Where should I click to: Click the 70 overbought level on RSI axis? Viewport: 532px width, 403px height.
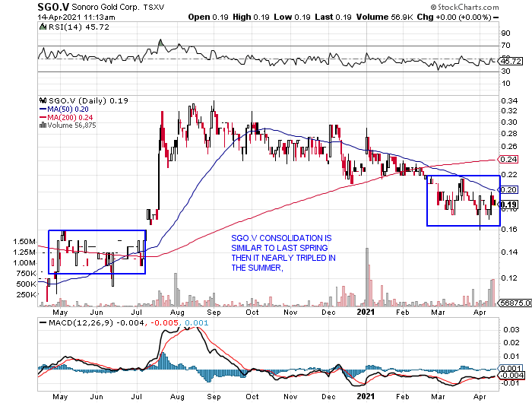505,45
